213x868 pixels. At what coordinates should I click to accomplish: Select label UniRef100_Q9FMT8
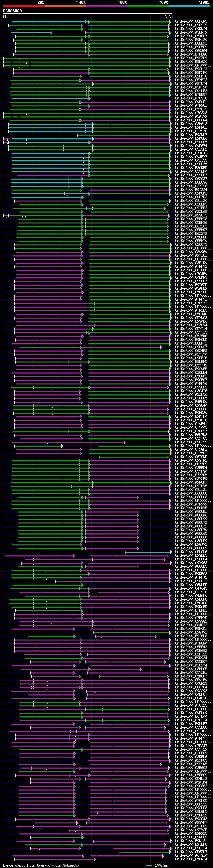coord(191,76)
